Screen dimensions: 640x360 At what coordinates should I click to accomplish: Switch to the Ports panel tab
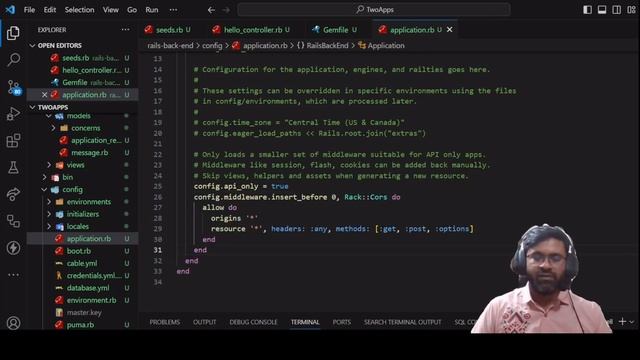(x=342, y=322)
